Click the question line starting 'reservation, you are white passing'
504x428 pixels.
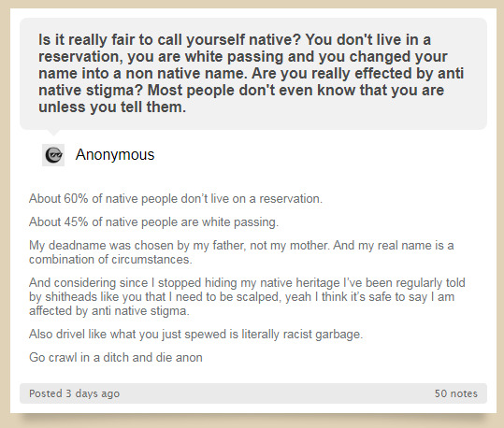point(243,57)
